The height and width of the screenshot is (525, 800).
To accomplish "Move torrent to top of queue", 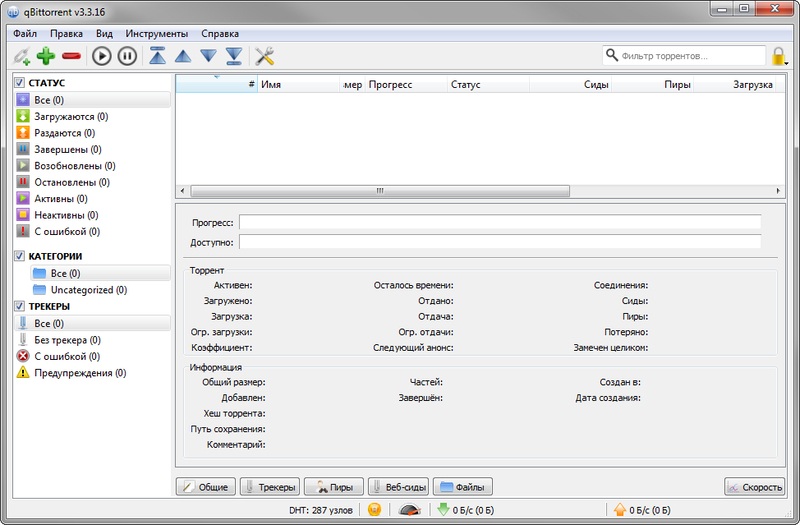I will pos(158,56).
